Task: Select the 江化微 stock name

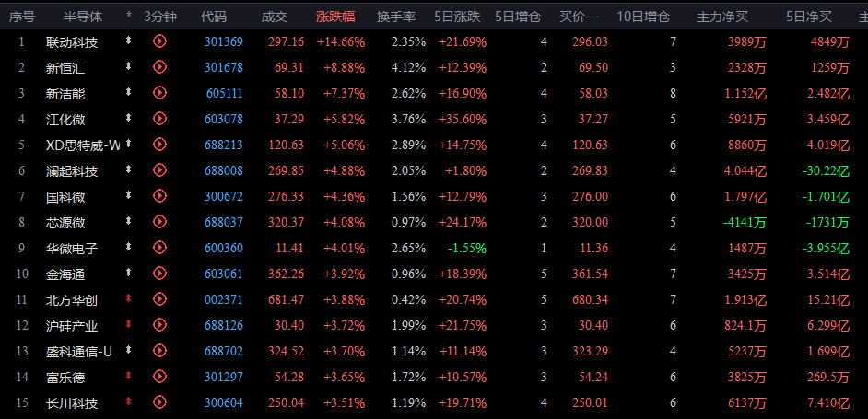Action: 65,120
